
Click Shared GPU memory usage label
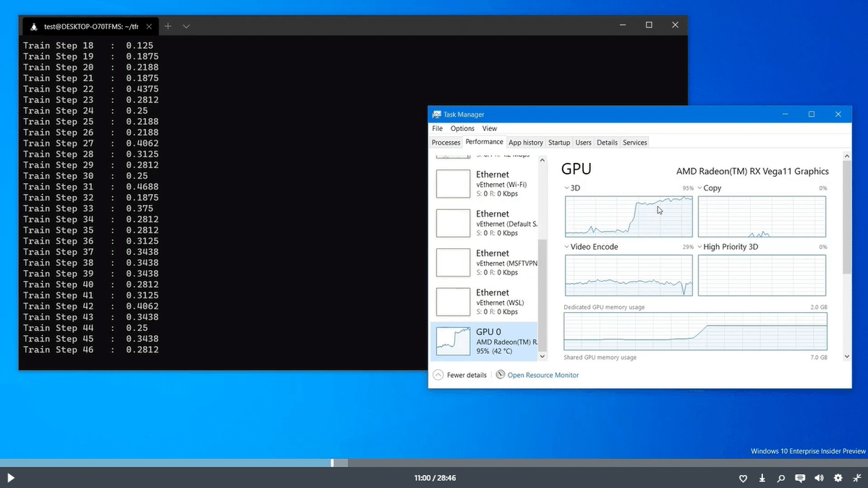(600, 358)
